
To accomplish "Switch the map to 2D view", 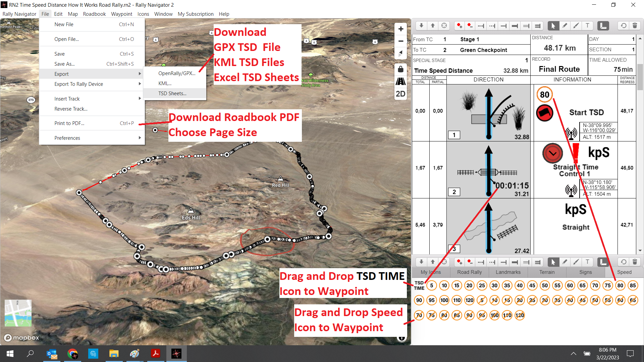I will tap(401, 94).
